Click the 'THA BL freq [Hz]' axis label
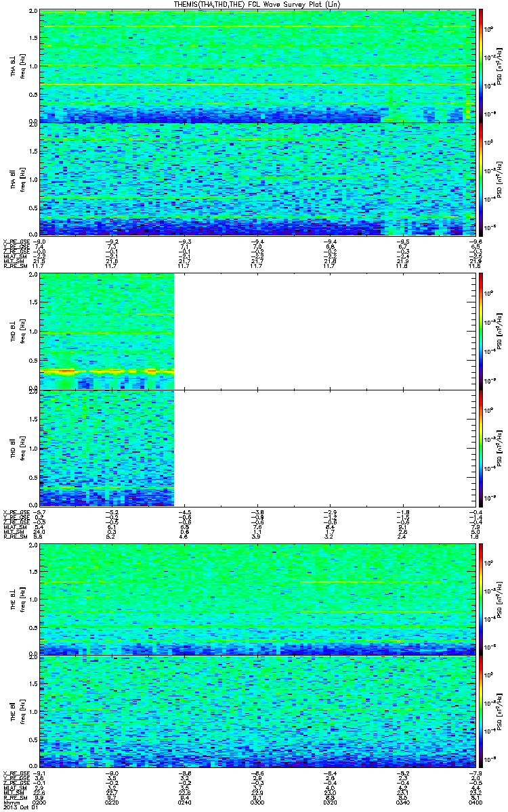 pos(17,66)
